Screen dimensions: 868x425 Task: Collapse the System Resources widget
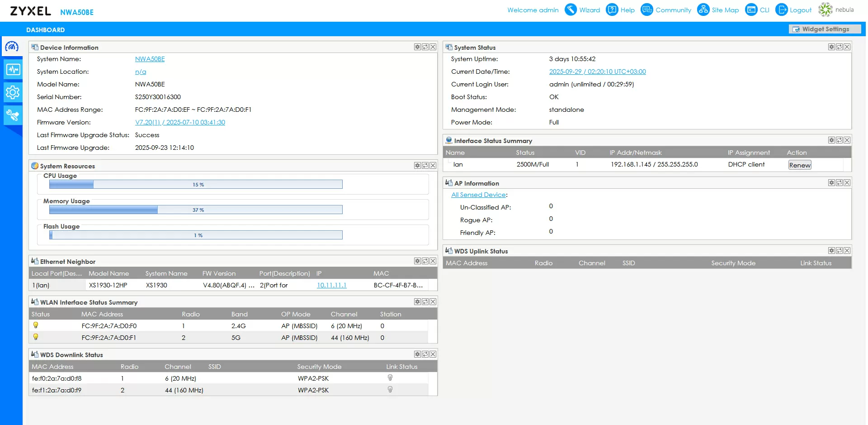point(417,166)
